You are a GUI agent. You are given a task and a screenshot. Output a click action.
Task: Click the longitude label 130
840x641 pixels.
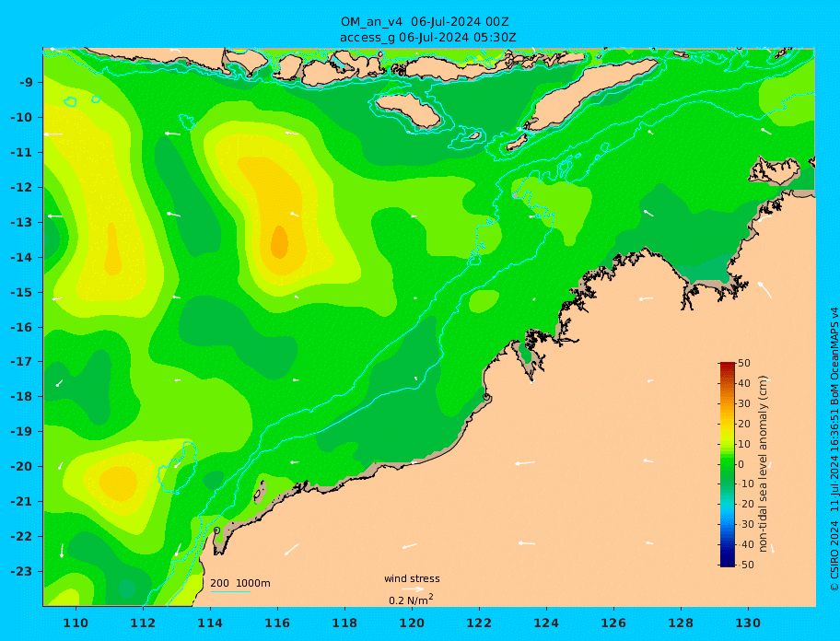[x=748, y=623]
